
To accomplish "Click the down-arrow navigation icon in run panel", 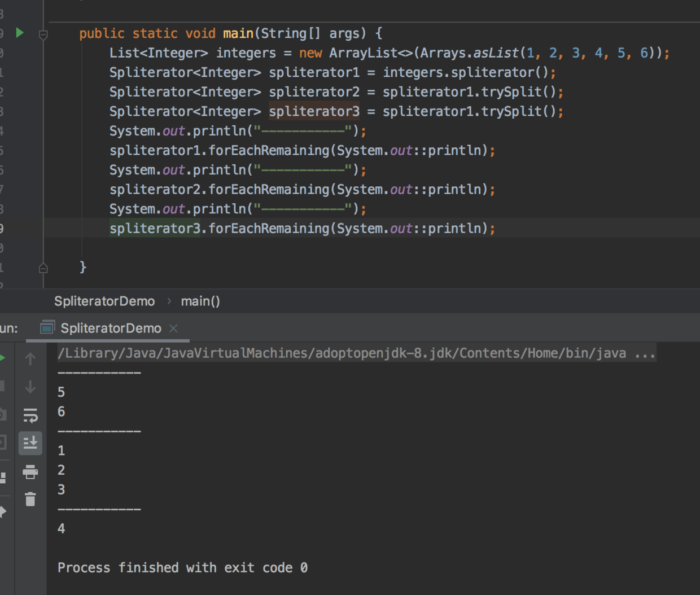I will point(30,386).
